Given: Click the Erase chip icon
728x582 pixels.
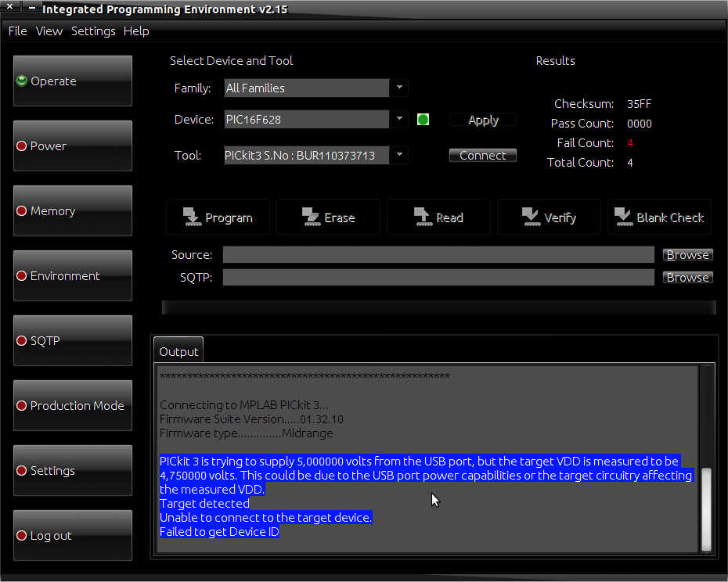Looking at the screenshot, I should click(x=311, y=217).
